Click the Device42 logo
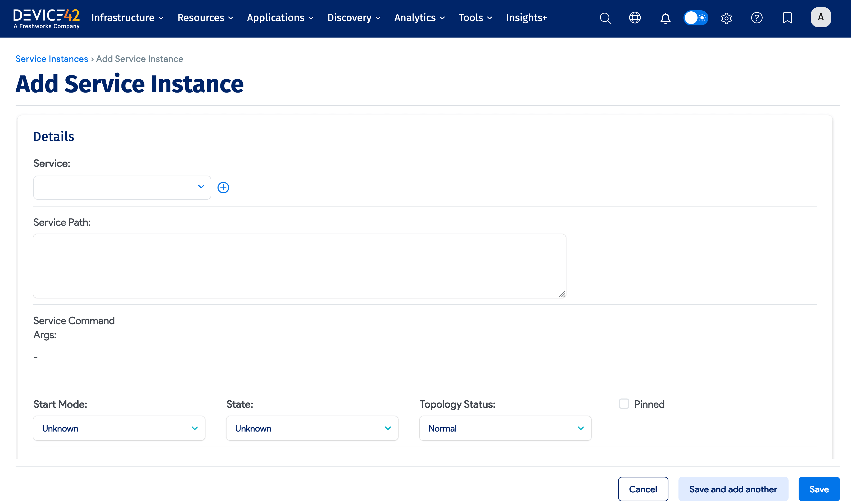This screenshot has height=504, width=851. pyautogui.click(x=46, y=18)
